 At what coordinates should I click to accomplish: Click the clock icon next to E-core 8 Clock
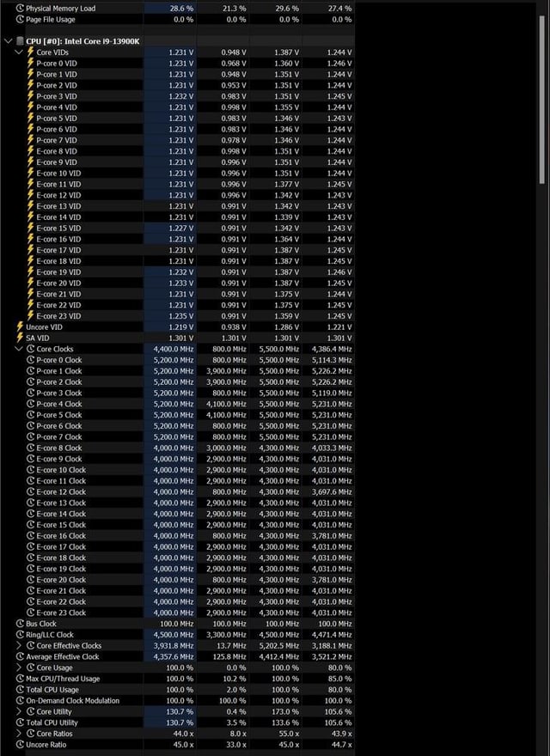tap(30, 448)
